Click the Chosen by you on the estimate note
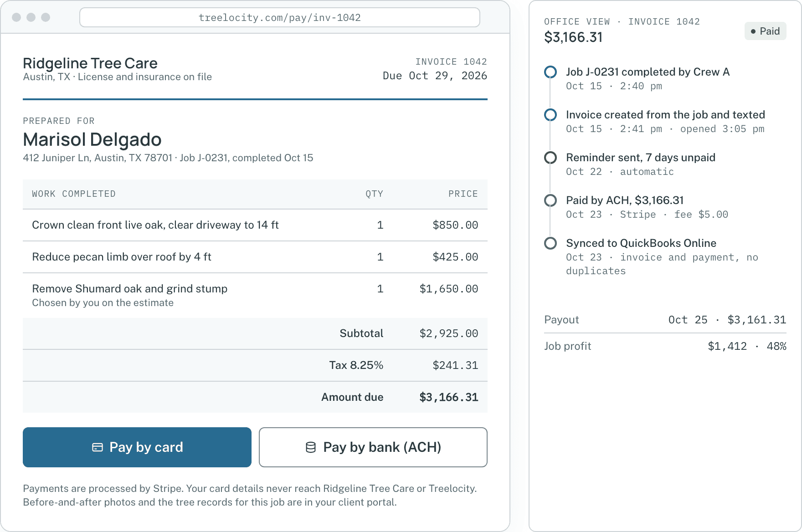The image size is (802, 532). (x=103, y=303)
